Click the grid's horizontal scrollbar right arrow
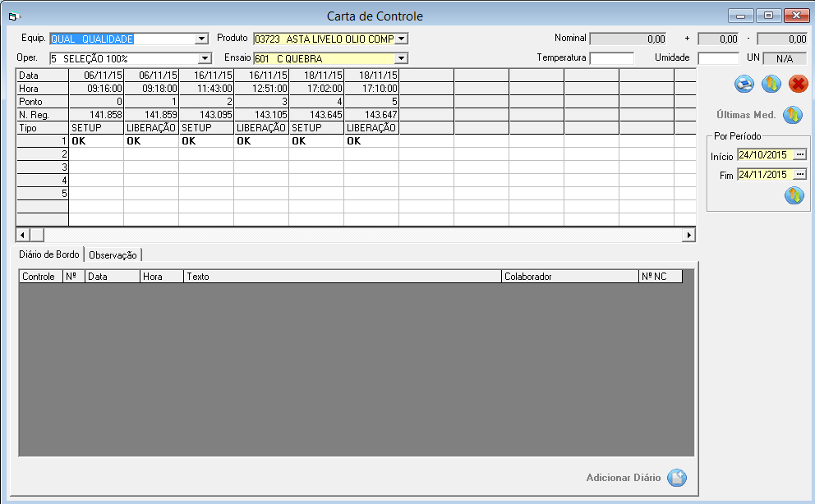The image size is (815, 504). [688, 235]
